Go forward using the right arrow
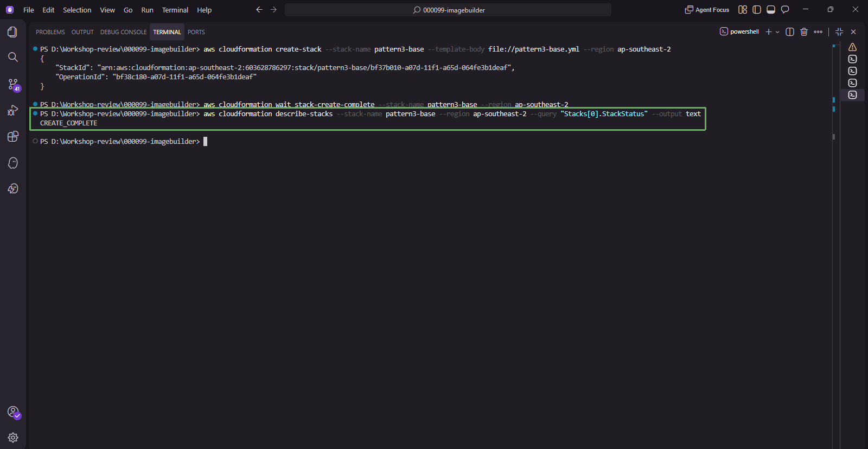868x449 pixels. point(273,10)
